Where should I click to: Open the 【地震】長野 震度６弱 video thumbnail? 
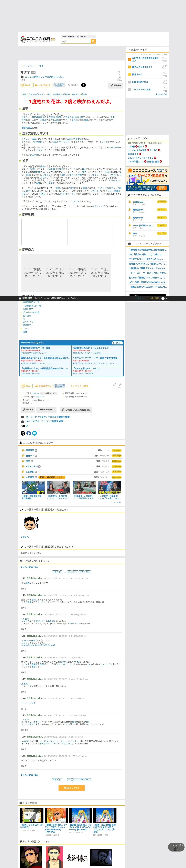point(33,488)
